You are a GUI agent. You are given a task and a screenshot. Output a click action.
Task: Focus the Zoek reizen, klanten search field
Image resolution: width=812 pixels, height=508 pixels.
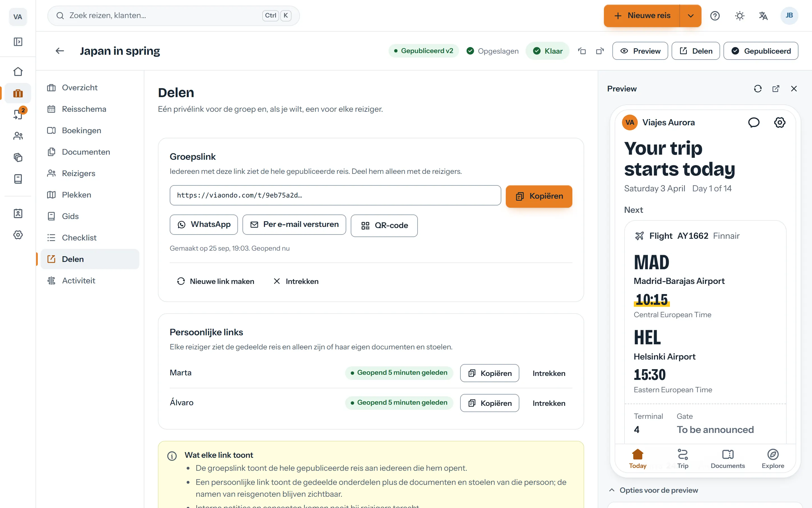pos(173,16)
